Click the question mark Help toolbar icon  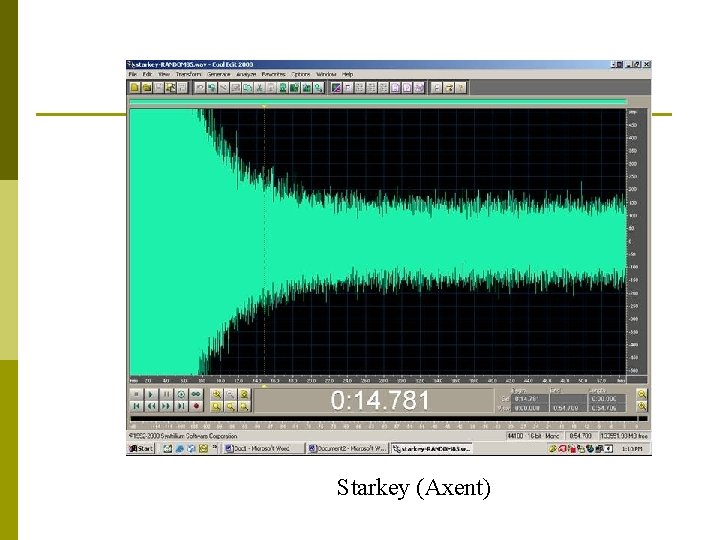461,87
